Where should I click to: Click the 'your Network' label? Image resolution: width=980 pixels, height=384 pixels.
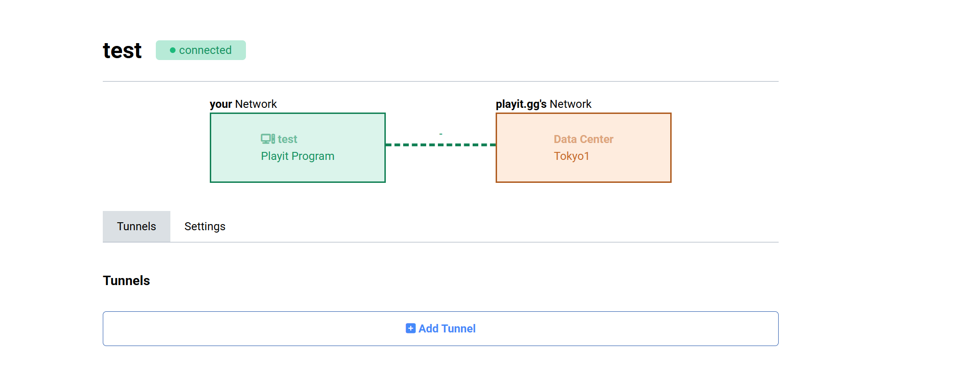point(243,104)
